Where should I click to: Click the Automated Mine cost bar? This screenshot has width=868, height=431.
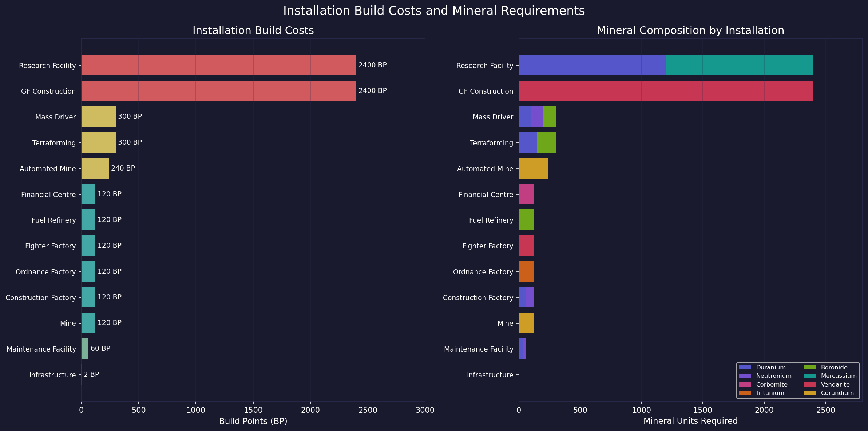[95, 168]
